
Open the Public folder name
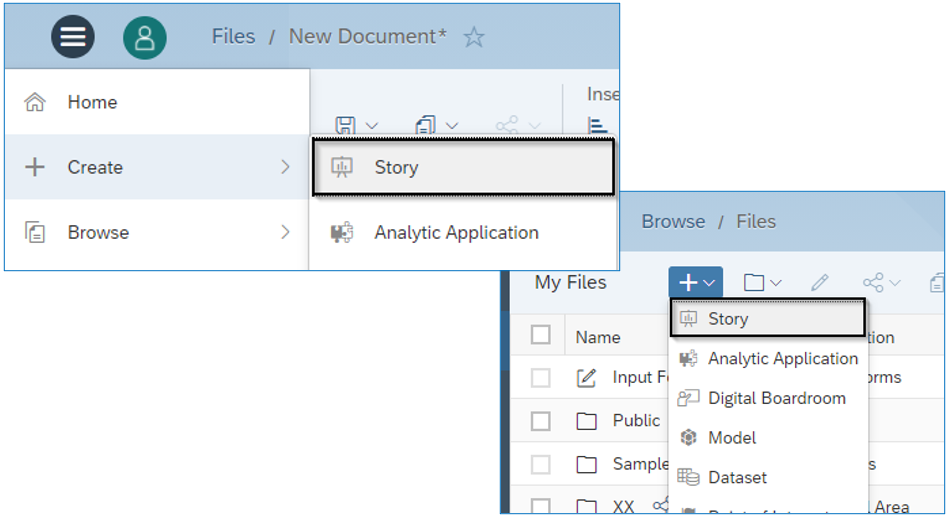[x=636, y=420]
